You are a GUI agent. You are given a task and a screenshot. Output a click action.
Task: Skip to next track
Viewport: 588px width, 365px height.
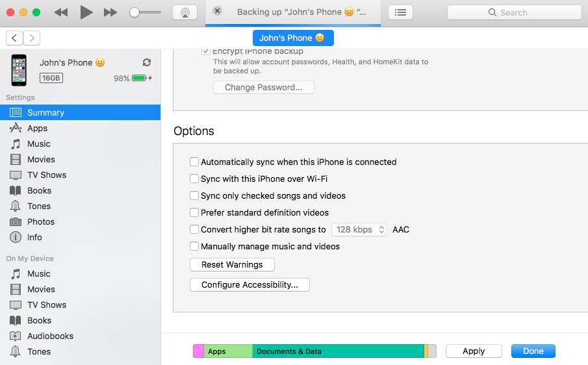[x=110, y=12]
